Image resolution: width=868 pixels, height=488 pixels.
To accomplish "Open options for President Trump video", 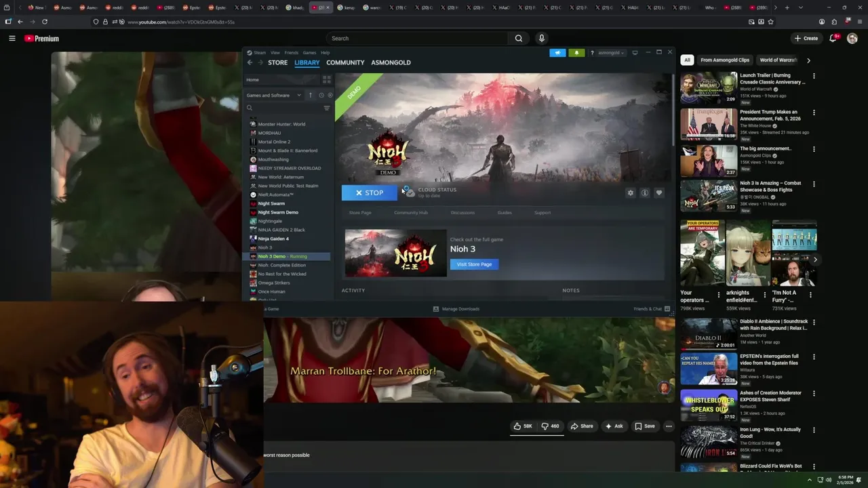I will click(814, 113).
